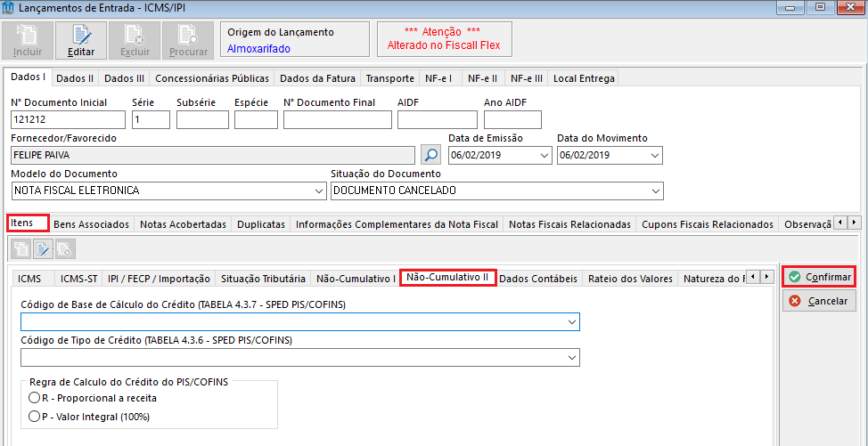Click the Cancelar button
The height and width of the screenshot is (446, 868).
[x=819, y=301]
